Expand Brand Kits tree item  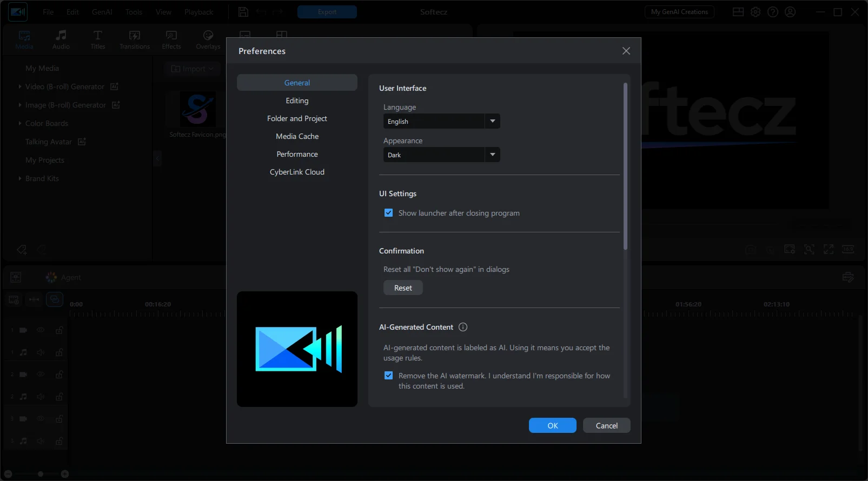[x=20, y=178]
